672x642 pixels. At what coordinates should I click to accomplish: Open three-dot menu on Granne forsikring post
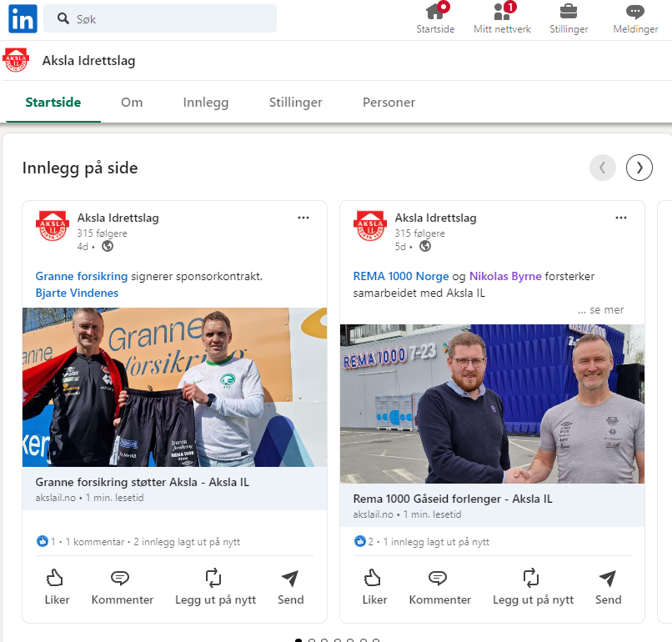[x=303, y=218]
